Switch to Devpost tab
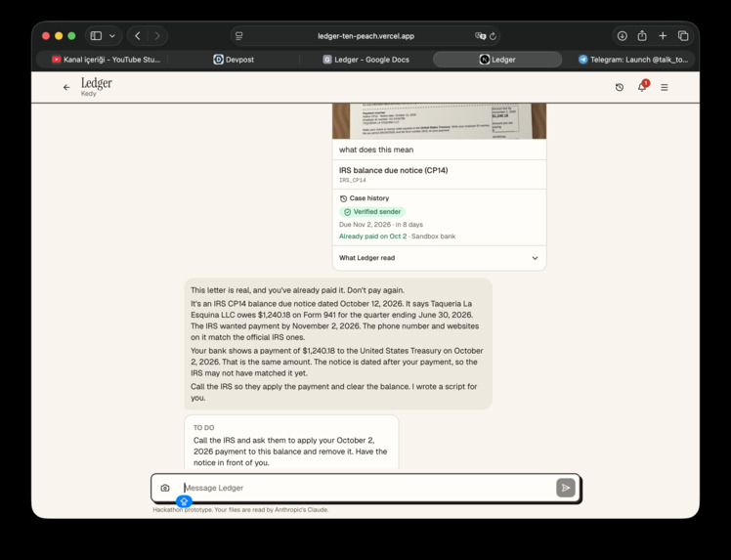731x560 pixels. point(234,60)
